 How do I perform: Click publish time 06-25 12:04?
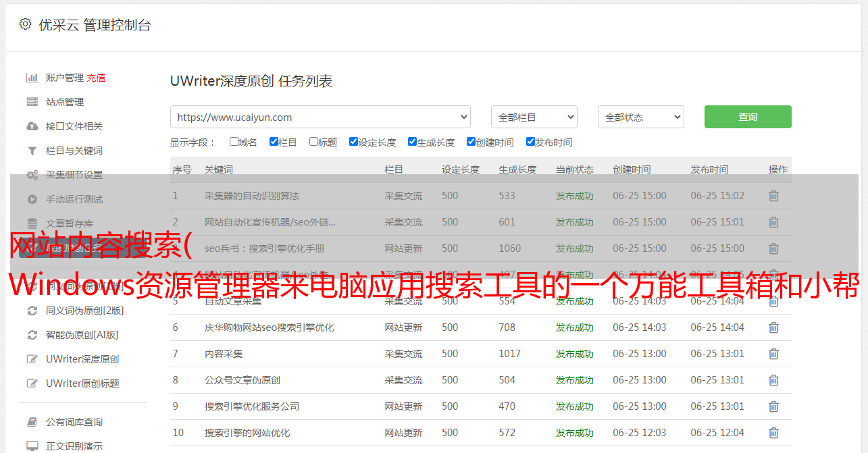click(717, 433)
